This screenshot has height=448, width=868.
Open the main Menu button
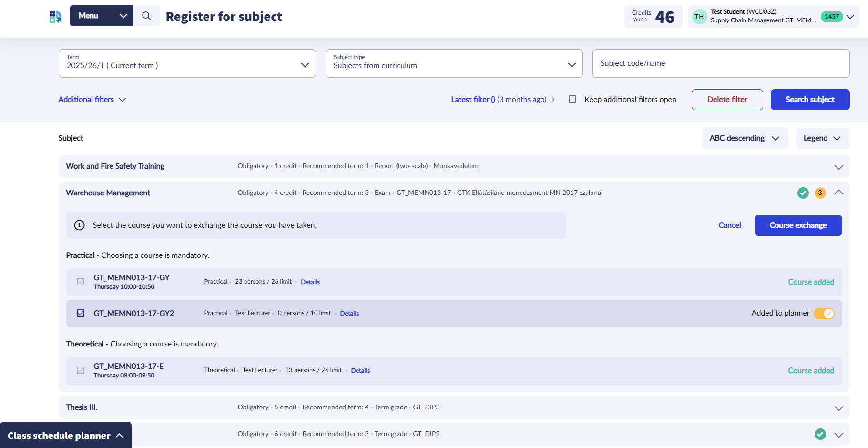pyautogui.click(x=101, y=16)
